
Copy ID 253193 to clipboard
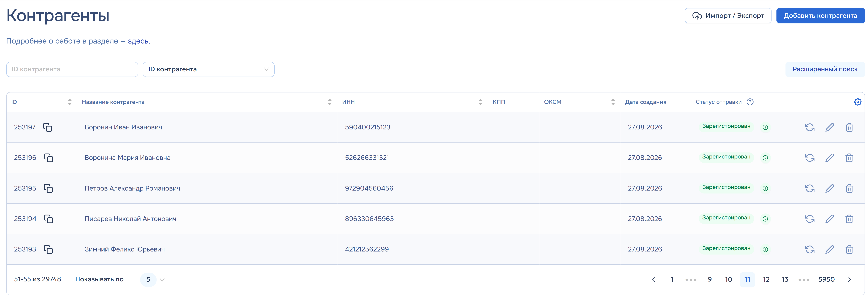point(49,249)
